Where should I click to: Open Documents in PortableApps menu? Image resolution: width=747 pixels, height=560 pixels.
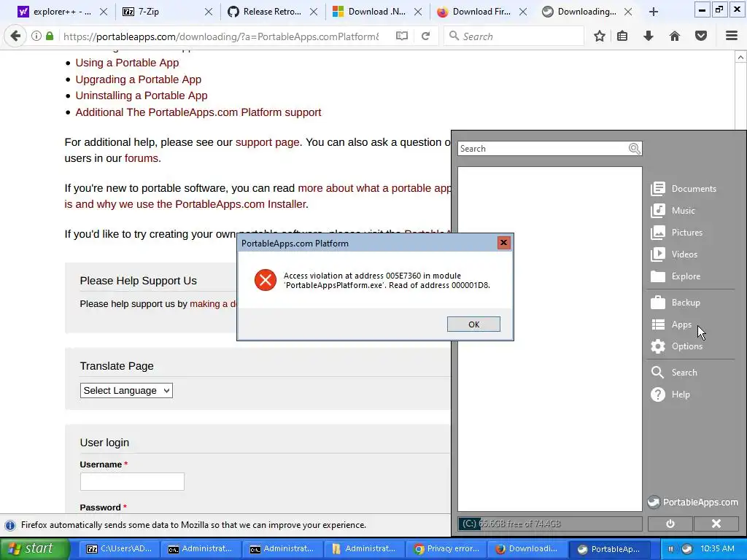(x=684, y=189)
